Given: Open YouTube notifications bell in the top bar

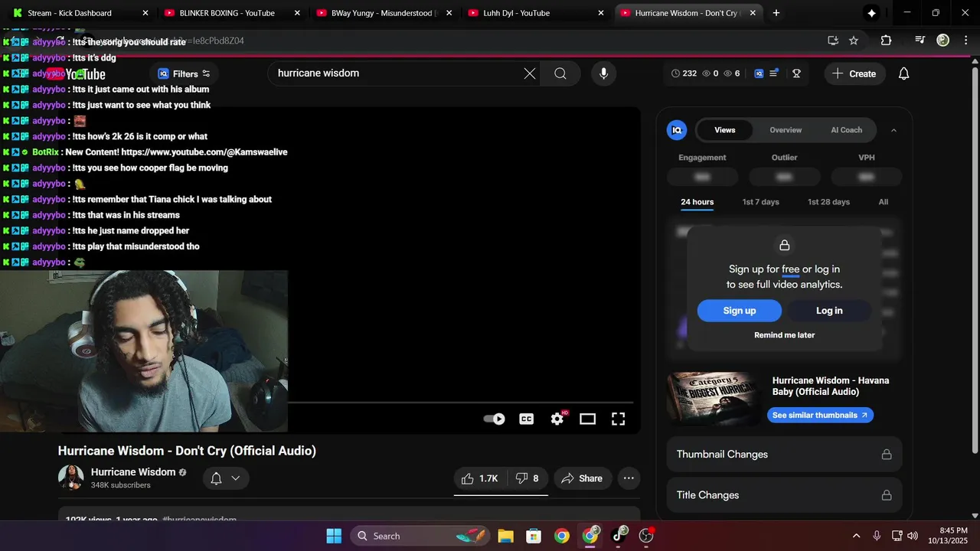Looking at the screenshot, I should click(903, 73).
